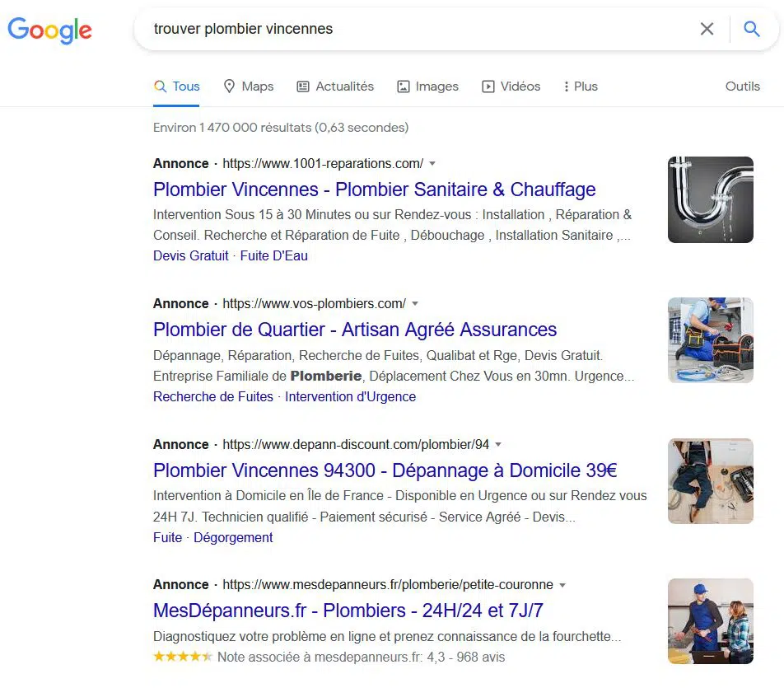This screenshot has height=688, width=784.
Task: Clear the search box with the X icon
Action: click(707, 29)
